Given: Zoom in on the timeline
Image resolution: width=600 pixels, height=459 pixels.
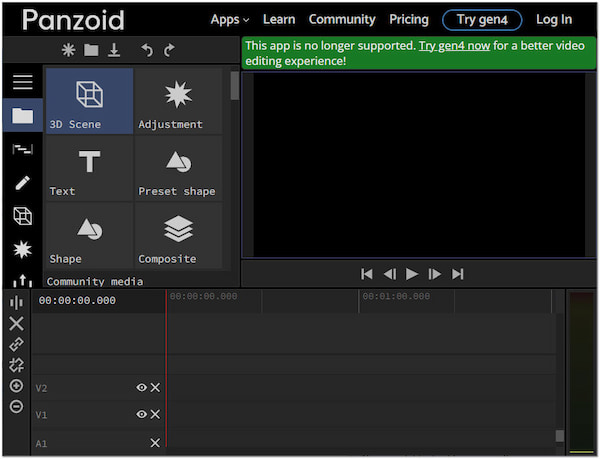Looking at the screenshot, I should coord(16,386).
